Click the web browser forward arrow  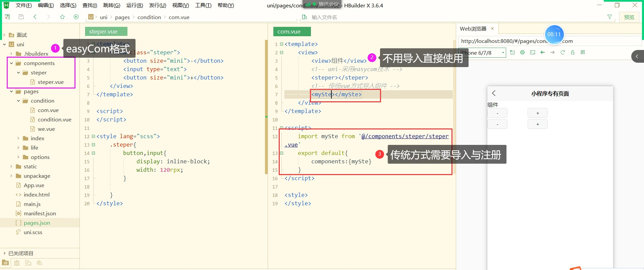click(x=552, y=52)
